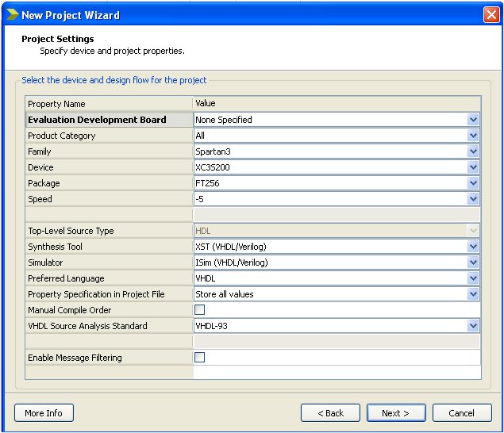Go back with the Back button
The height and width of the screenshot is (433, 504).
point(330,413)
